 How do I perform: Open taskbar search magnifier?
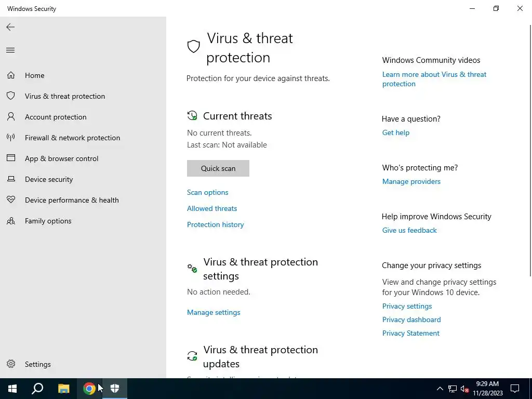37,389
